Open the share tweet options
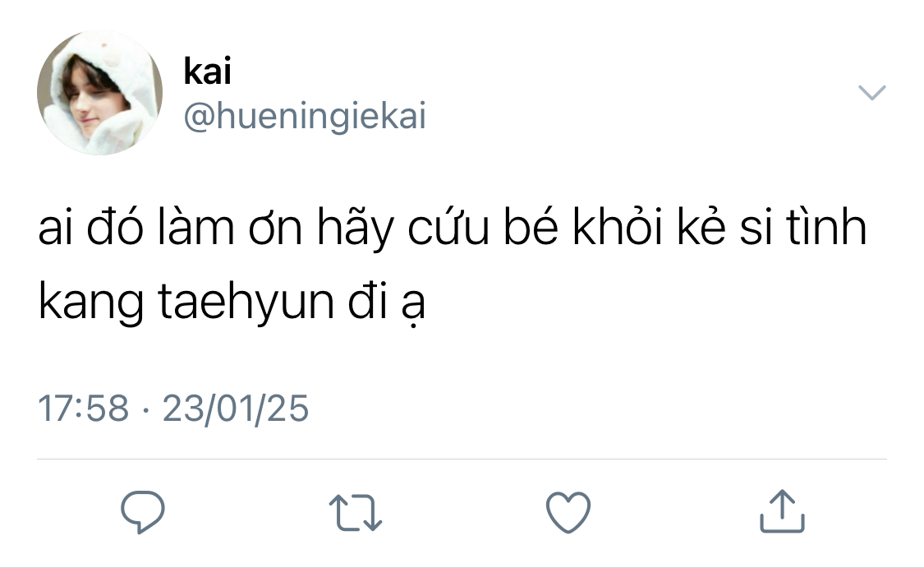Image resolution: width=924 pixels, height=568 pixels. pyautogui.click(x=781, y=511)
